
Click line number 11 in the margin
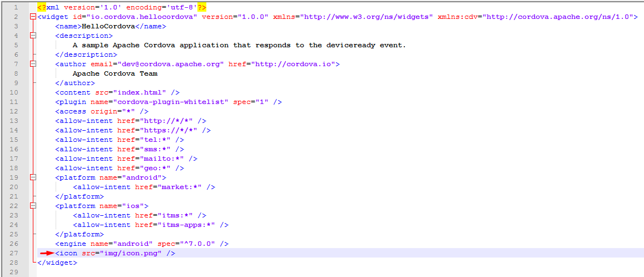[x=14, y=102]
